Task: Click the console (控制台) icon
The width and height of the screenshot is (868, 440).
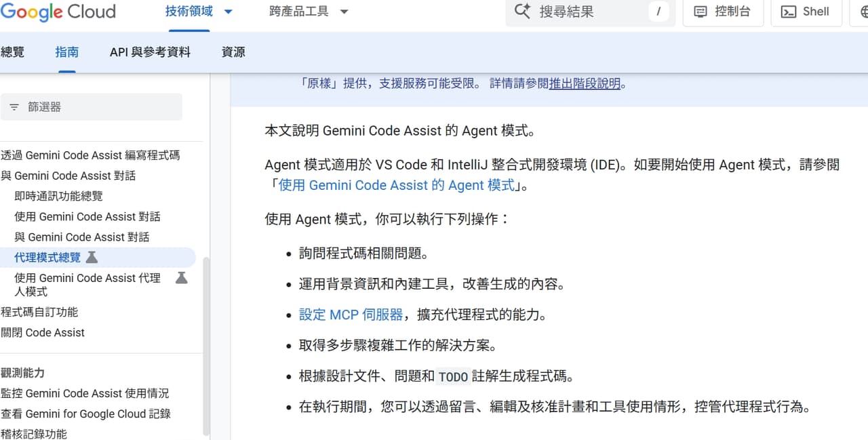Action: (701, 12)
